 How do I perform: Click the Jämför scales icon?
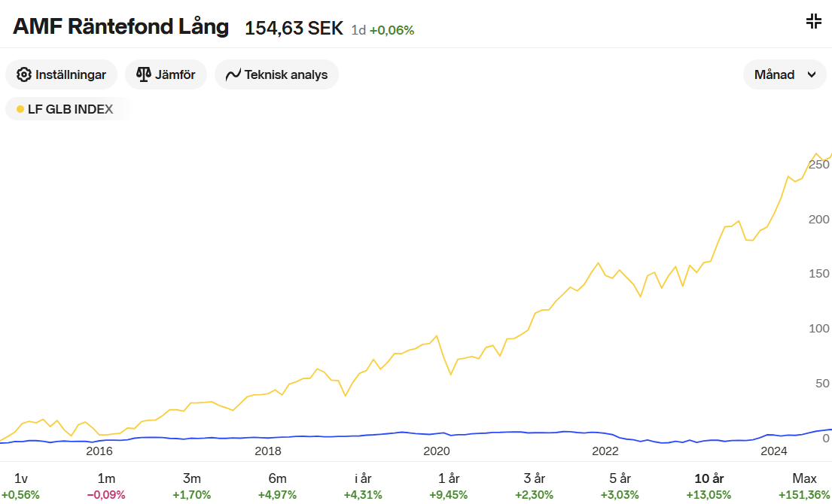click(x=143, y=74)
